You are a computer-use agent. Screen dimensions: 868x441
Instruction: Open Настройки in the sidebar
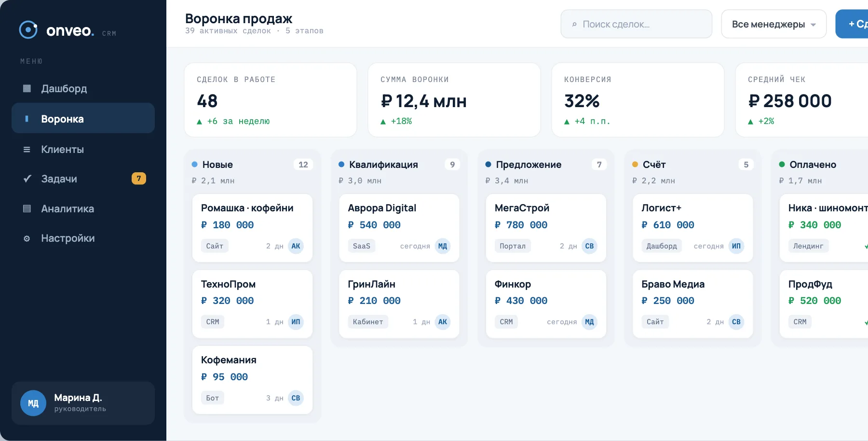pyautogui.click(x=83, y=238)
